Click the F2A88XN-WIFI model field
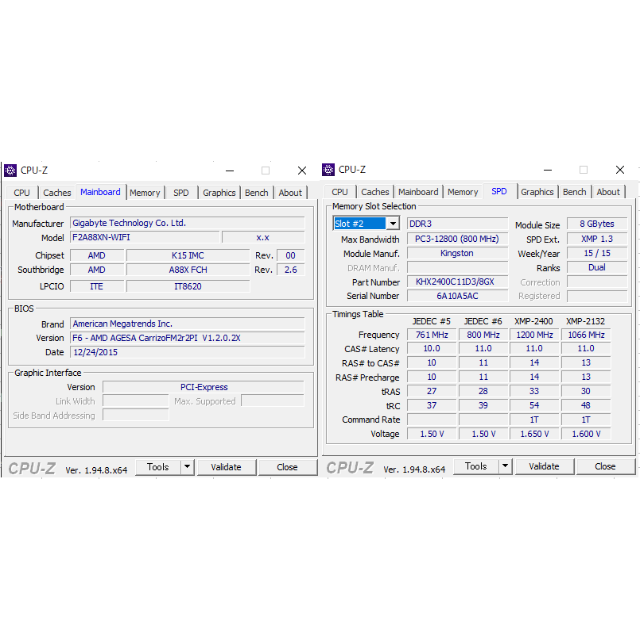The image size is (640, 640). 145,237
